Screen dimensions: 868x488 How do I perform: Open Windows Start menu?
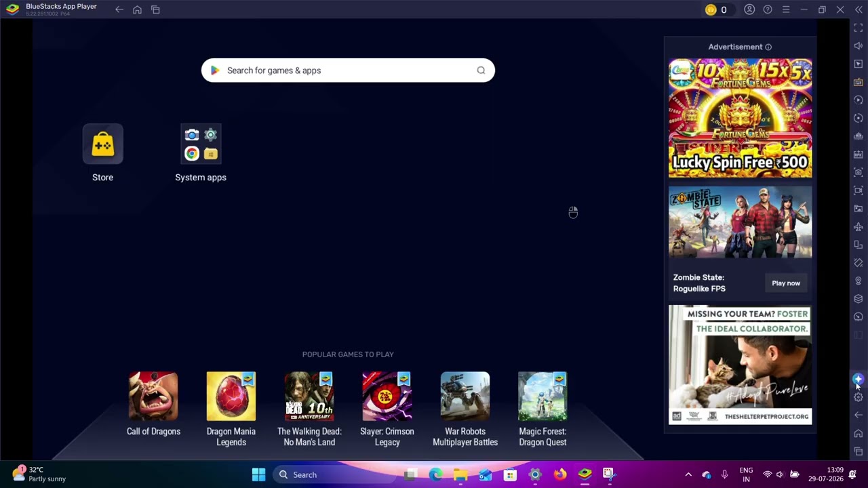258,474
